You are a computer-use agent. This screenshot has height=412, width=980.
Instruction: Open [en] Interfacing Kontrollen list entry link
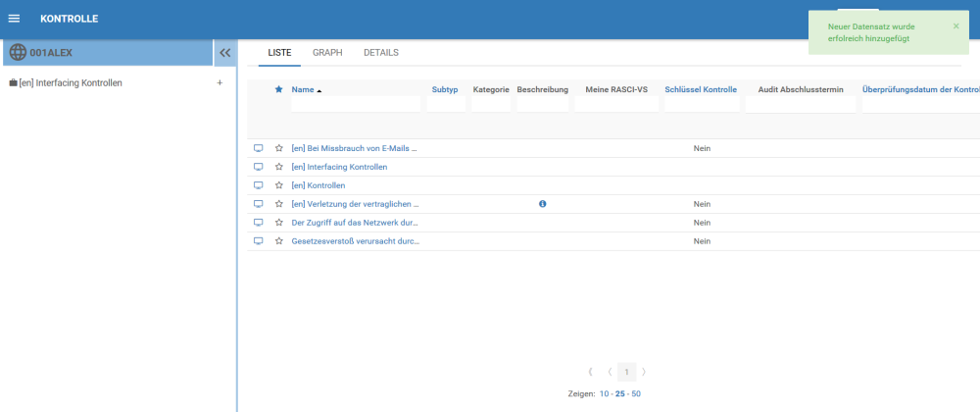pyautogui.click(x=339, y=167)
